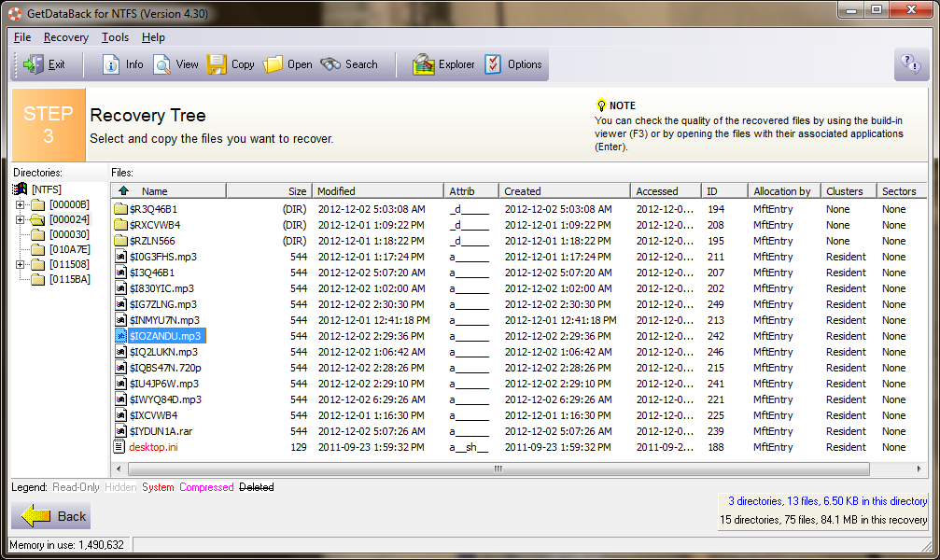
Task: Sort by Accessed column header
Action: 666,190
